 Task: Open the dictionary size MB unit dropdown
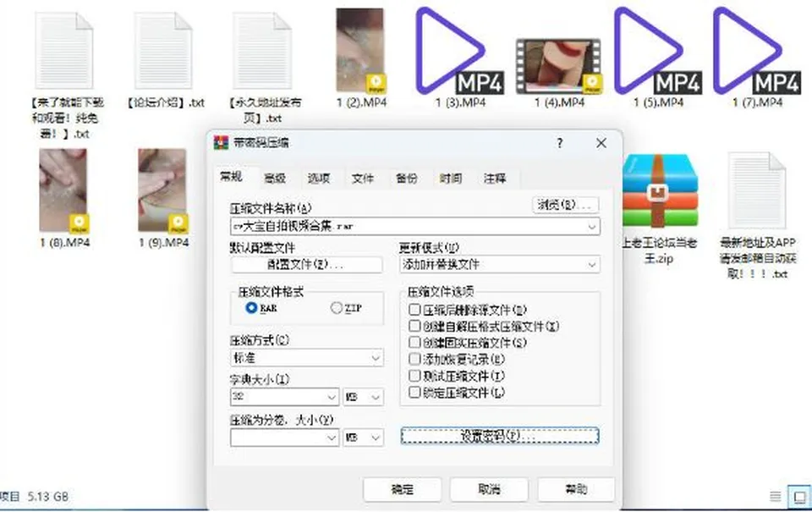(363, 397)
